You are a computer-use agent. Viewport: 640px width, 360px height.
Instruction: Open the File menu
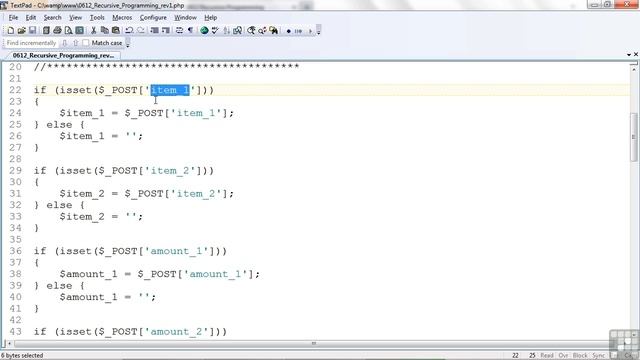(x=13, y=18)
